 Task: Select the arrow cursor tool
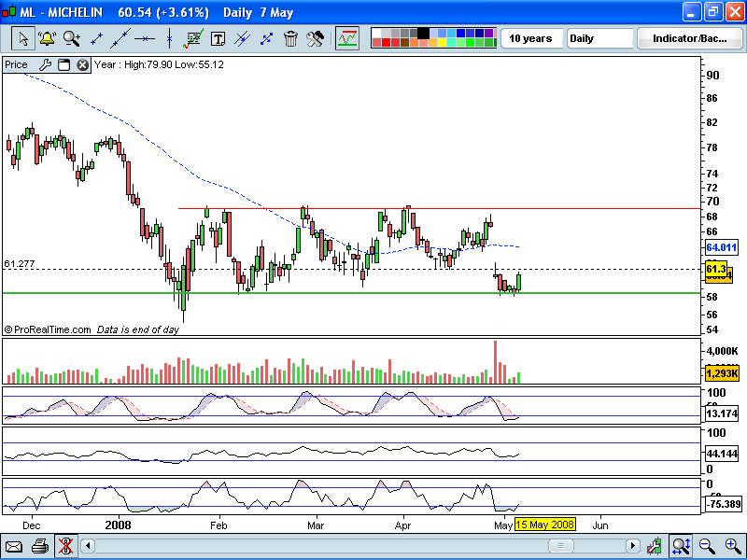(x=22, y=38)
